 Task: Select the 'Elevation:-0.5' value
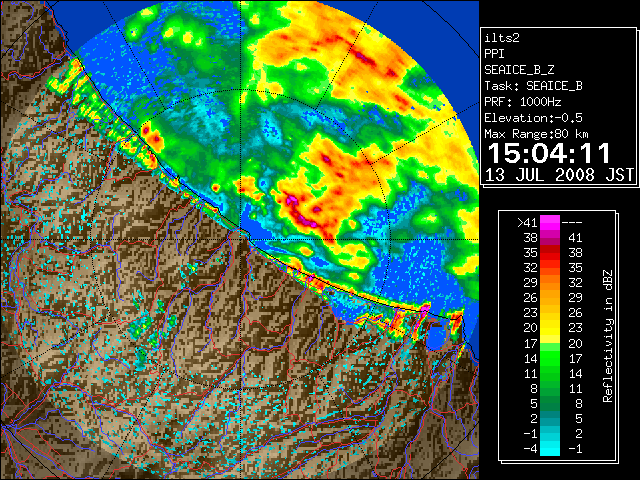click(533, 118)
